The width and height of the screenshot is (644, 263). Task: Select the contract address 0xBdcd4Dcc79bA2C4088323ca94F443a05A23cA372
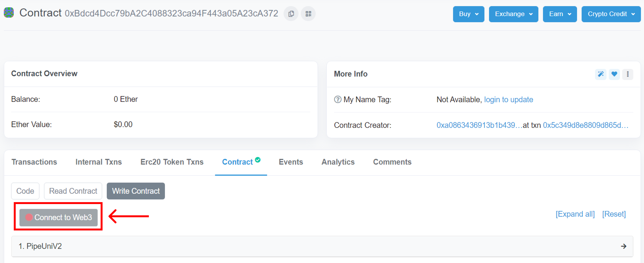(x=171, y=14)
